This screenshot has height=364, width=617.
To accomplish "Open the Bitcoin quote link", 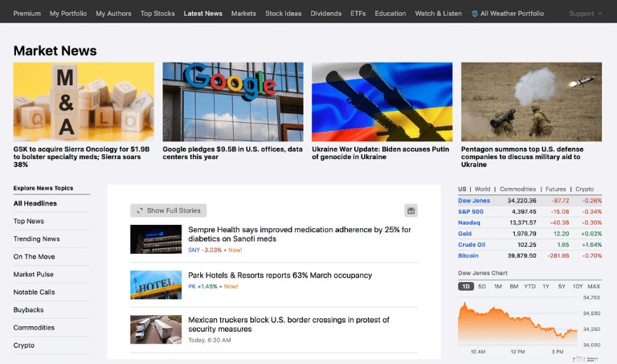I will click(468, 256).
